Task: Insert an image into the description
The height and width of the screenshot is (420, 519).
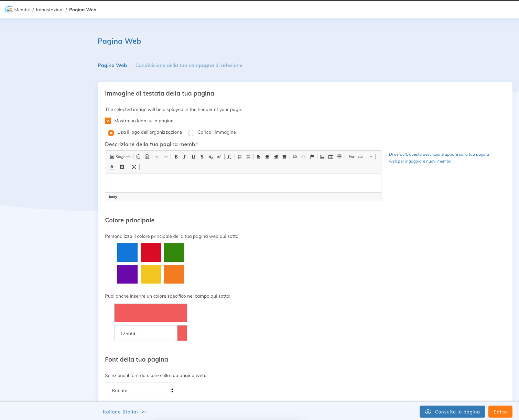Action: [322, 157]
